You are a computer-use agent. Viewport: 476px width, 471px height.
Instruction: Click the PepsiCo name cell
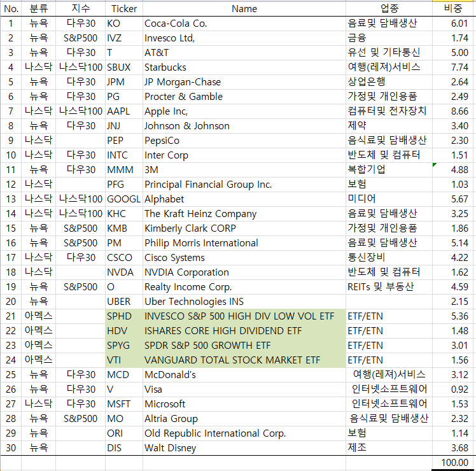tap(244, 140)
